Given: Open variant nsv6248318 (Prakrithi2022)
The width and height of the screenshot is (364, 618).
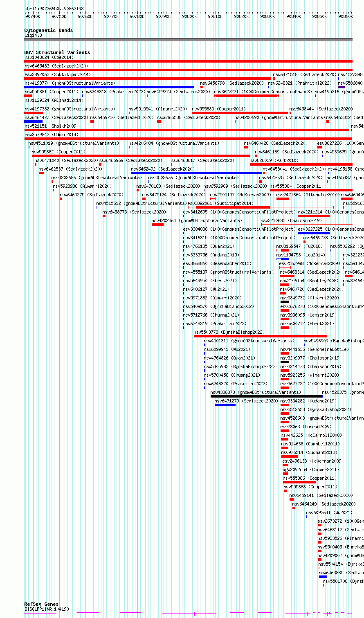Looking at the screenshot, I should pyautogui.click(x=114, y=92).
